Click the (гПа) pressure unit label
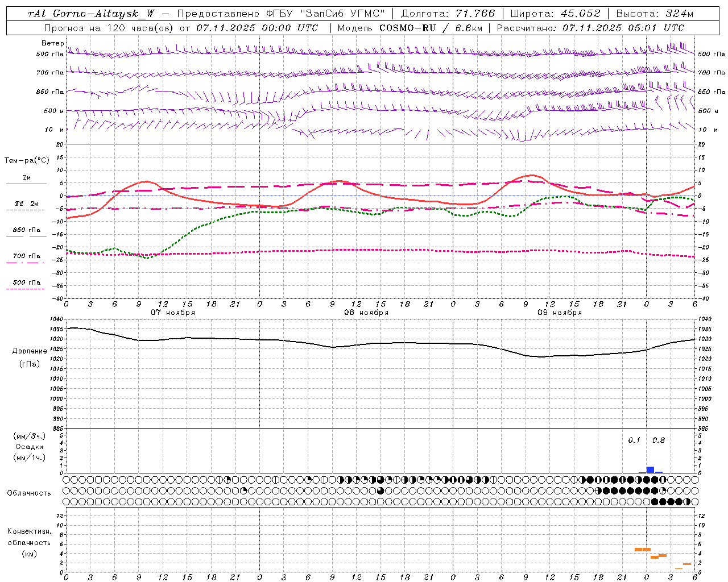Screen dimensions: 728x582 (29, 364)
